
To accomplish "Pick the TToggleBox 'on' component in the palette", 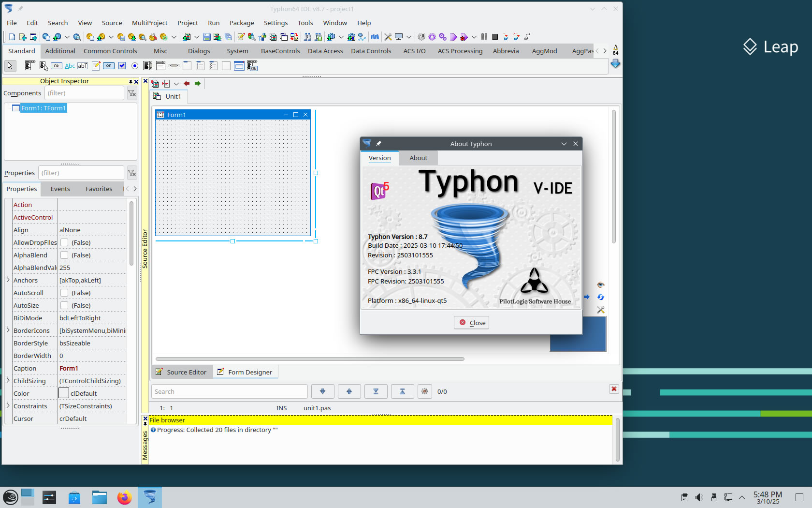I will coord(109,66).
